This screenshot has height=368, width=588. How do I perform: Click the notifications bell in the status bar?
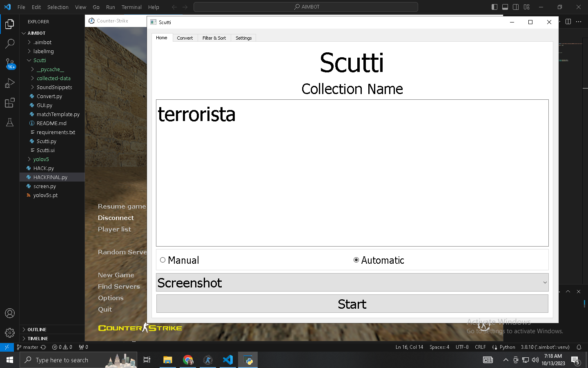click(x=579, y=347)
